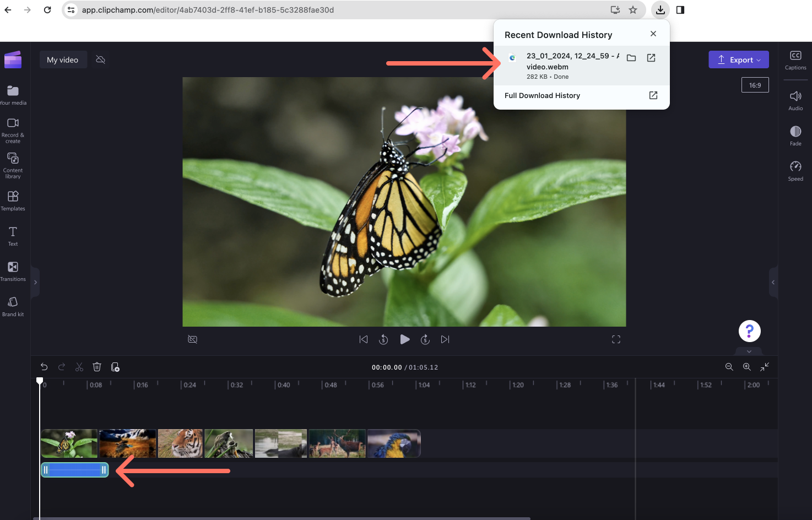Enter fullscreen preview
The image size is (812, 520).
[616, 339]
